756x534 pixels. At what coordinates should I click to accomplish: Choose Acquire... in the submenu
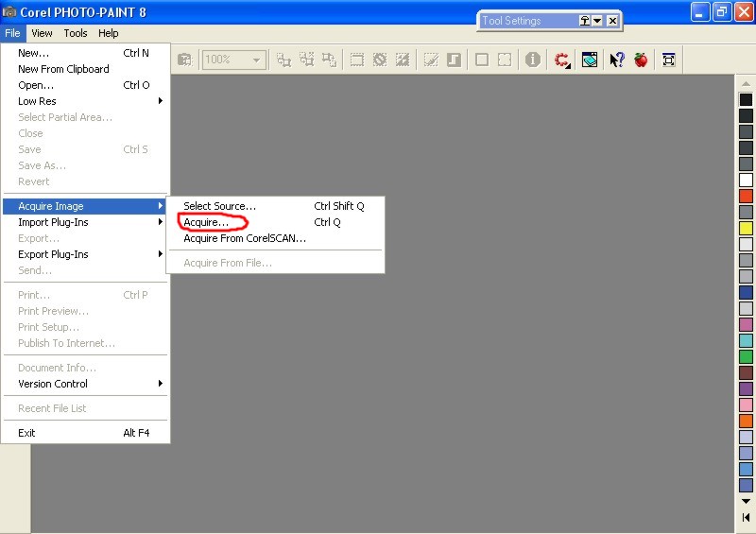pyautogui.click(x=275, y=222)
